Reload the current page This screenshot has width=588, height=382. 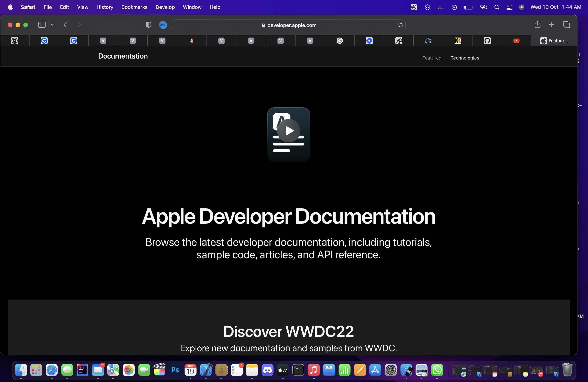401,25
